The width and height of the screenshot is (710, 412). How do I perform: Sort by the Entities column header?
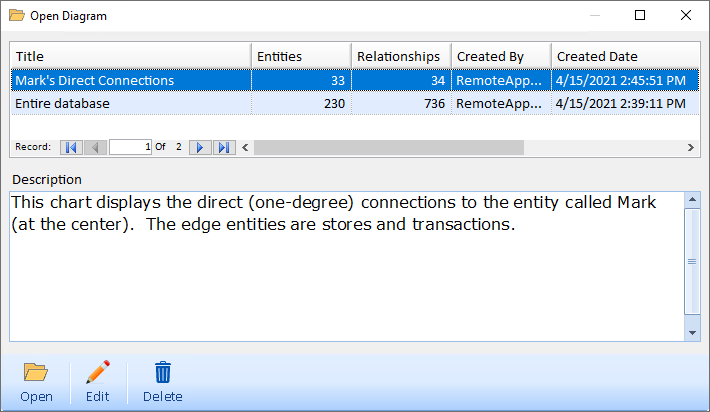(x=300, y=56)
